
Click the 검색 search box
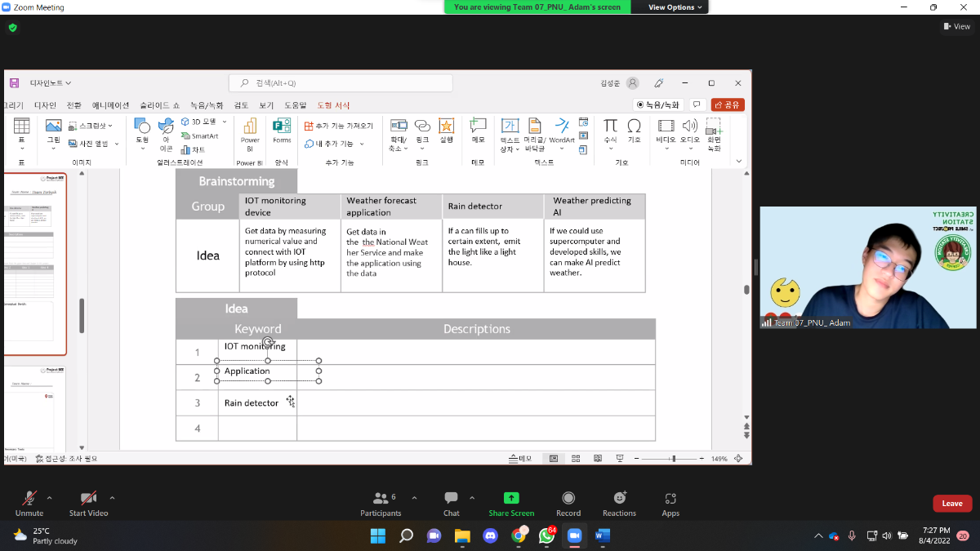pyautogui.click(x=341, y=83)
